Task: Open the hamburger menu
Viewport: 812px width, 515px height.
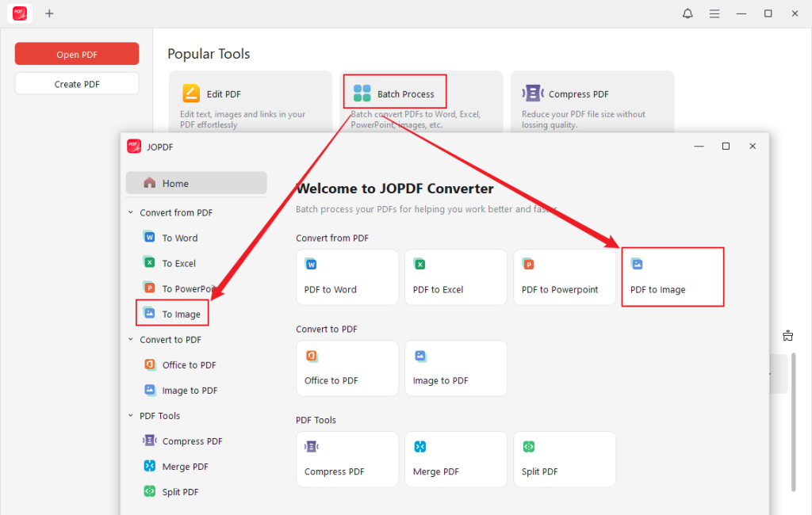Action: click(714, 13)
